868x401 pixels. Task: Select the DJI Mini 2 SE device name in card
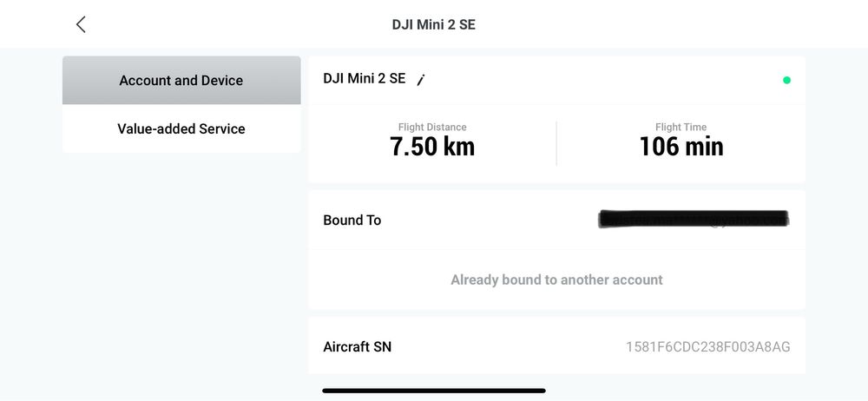tap(364, 78)
